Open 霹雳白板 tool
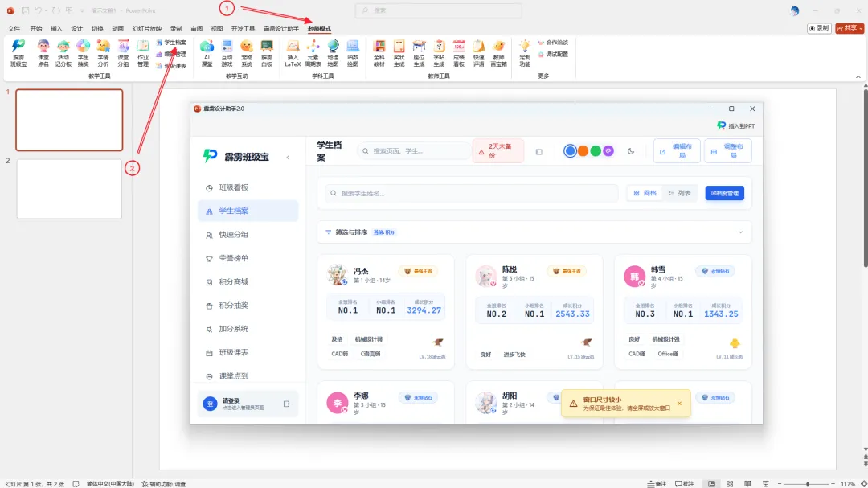Image resolution: width=868 pixels, height=488 pixels. pos(267,53)
